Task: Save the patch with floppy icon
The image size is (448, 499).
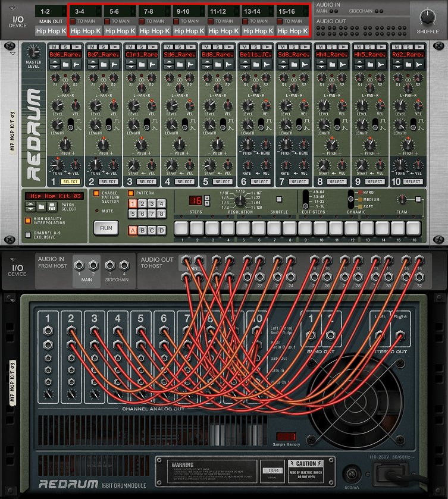Action: (x=52, y=207)
